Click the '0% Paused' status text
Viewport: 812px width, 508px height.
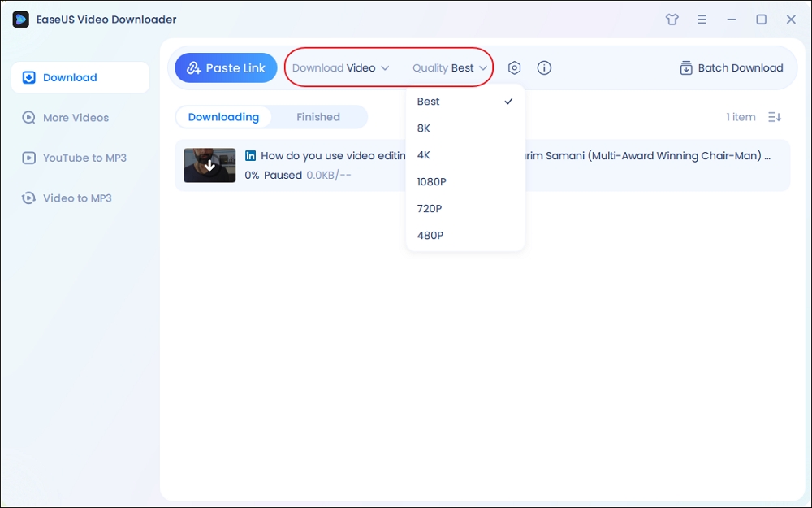coord(274,176)
